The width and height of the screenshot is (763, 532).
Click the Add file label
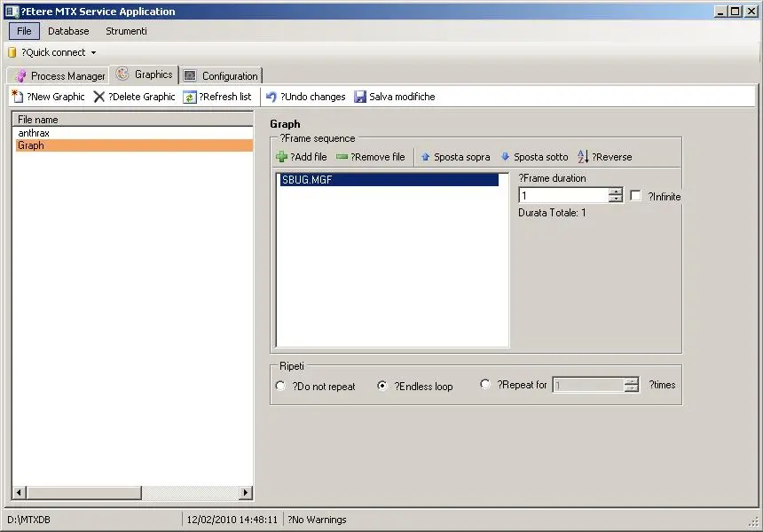[x=309, y=157]
